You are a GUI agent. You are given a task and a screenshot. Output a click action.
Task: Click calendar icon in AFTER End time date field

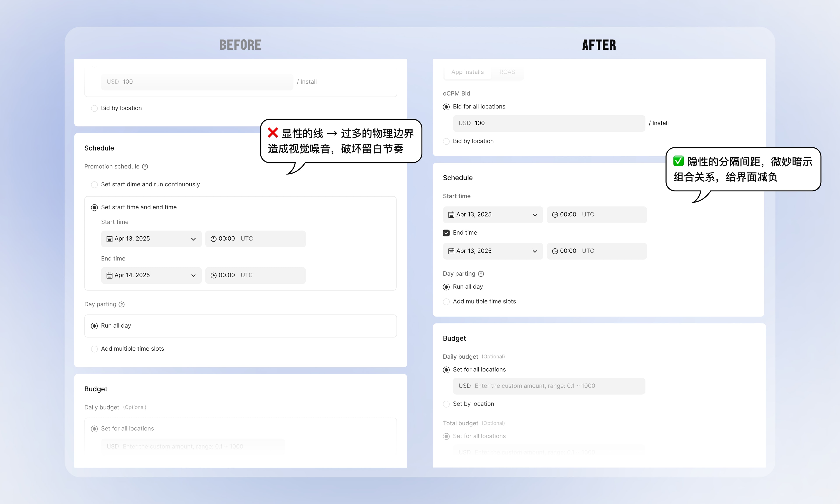451,251
